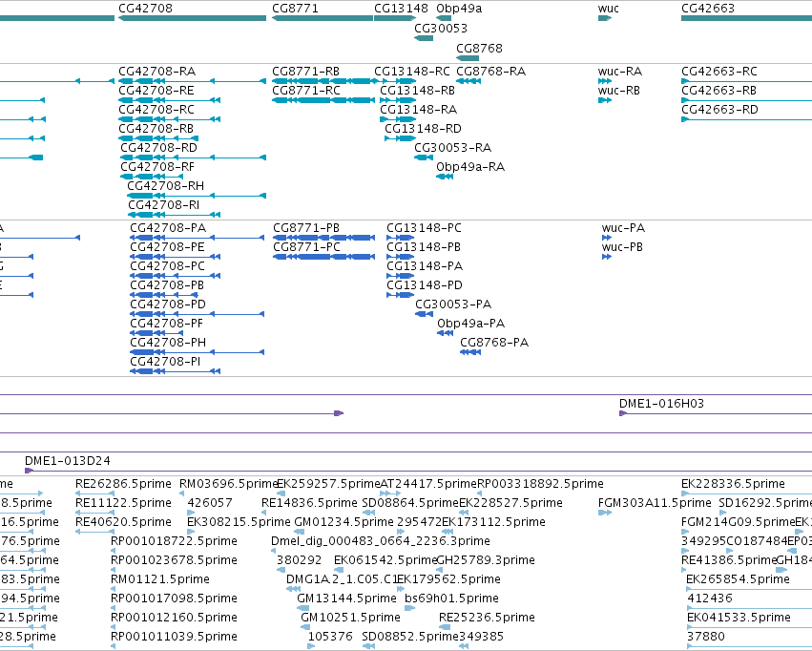Select BAC clone DME1-016H03

click(x=716, y=413)
